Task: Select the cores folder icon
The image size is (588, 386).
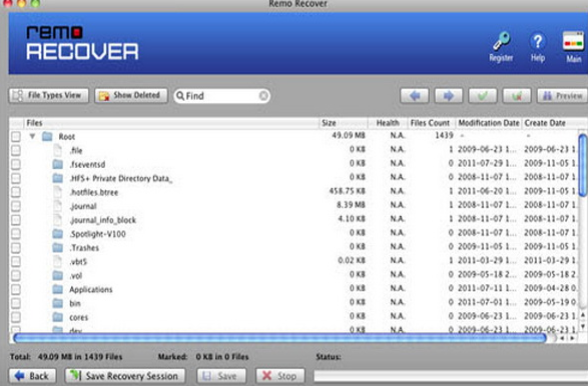Action: pos(58,317)
